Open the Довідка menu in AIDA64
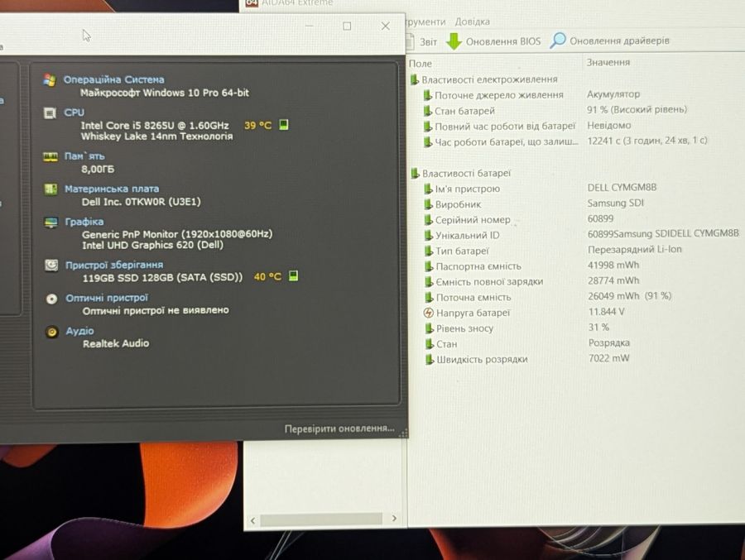The width and height of the screenshot is (745, 560). tap(473, 22)
